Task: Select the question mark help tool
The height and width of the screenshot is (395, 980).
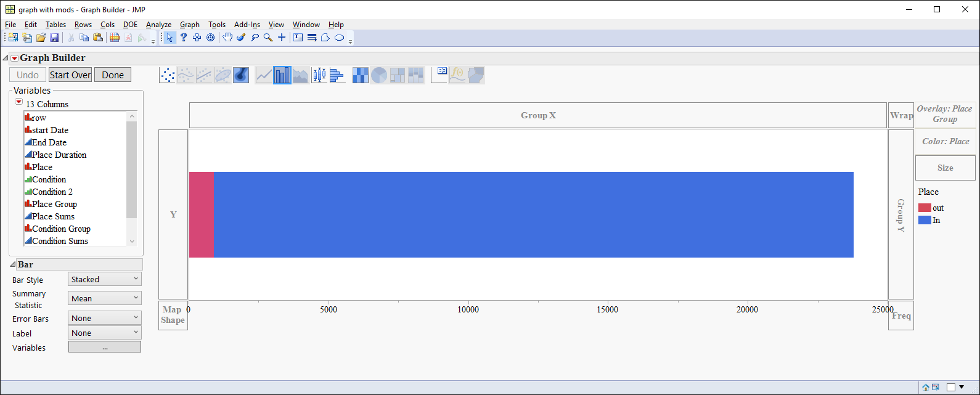Action: (183, 38)
